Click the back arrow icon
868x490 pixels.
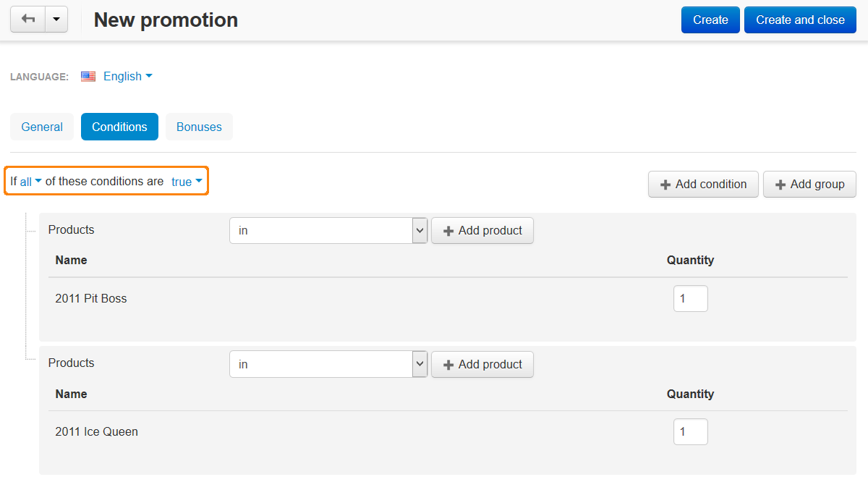(27, 20)
